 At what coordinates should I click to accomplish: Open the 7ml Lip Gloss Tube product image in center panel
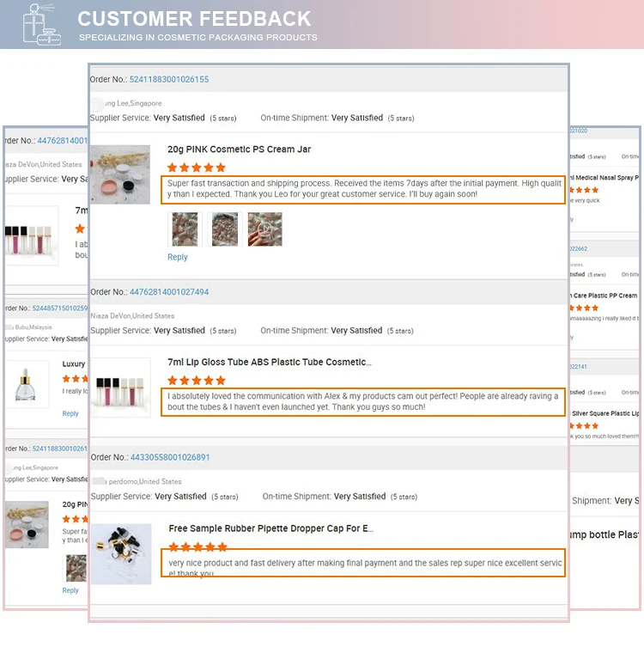(121, 388)
